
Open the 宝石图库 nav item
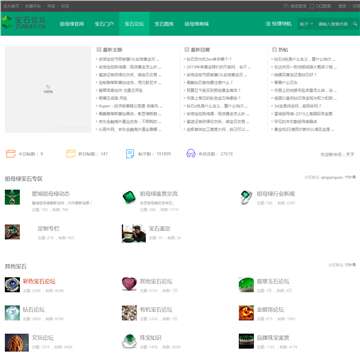click(164, 24)
